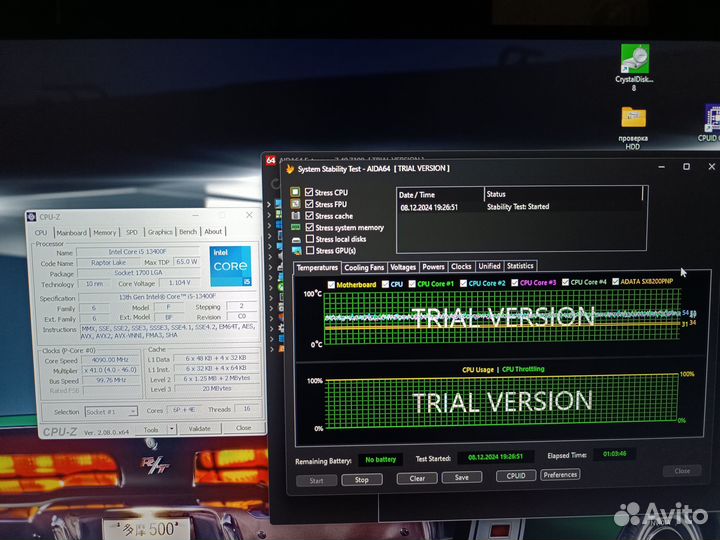
Task: Click the Validate button in CPU-Z
Action: click(x=200, y=428)
